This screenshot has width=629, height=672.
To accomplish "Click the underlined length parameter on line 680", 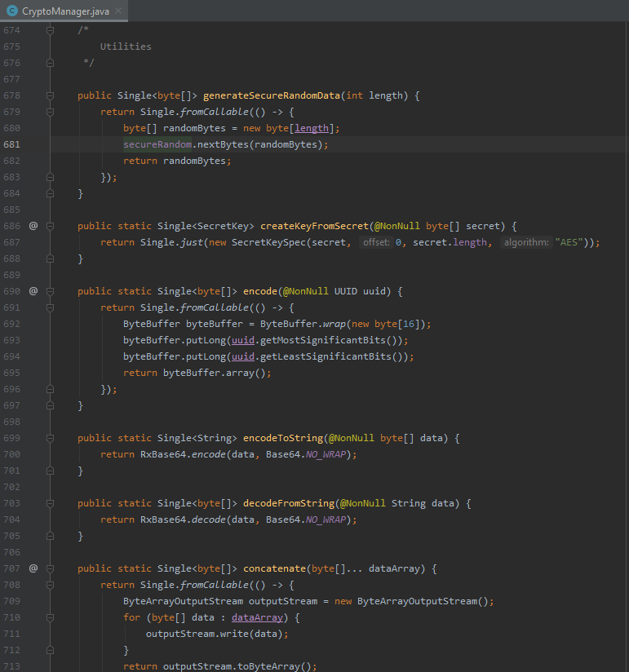I will (x=312, y=128).
